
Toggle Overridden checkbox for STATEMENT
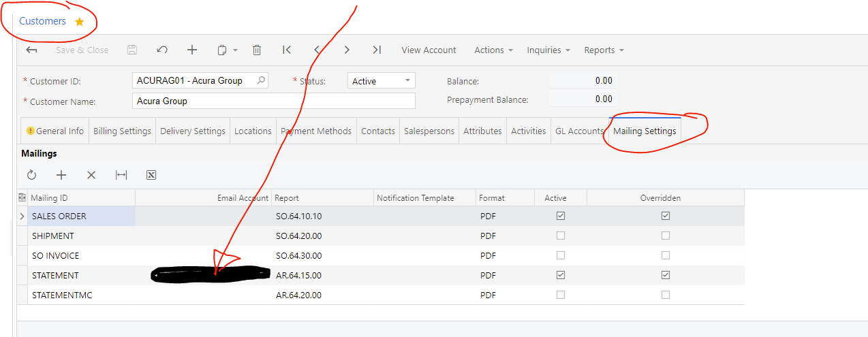click(x=666, y=275)
